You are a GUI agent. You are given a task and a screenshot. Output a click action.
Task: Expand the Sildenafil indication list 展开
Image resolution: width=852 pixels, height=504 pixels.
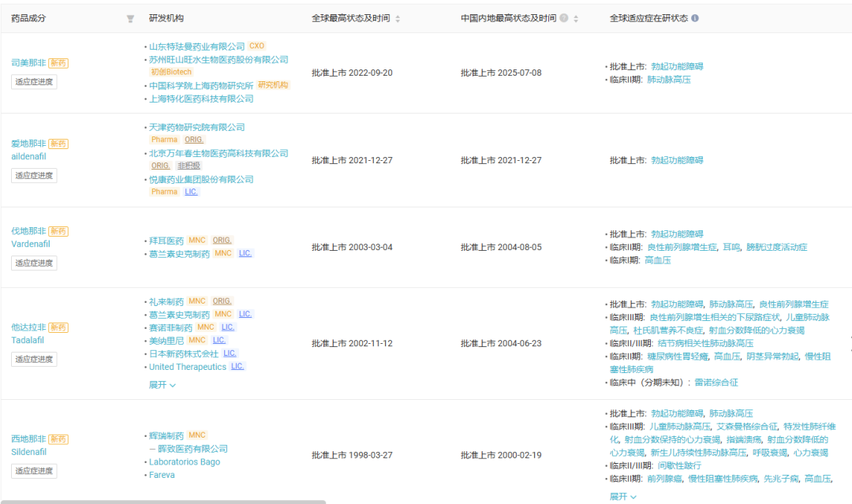(x=622, y=496)
